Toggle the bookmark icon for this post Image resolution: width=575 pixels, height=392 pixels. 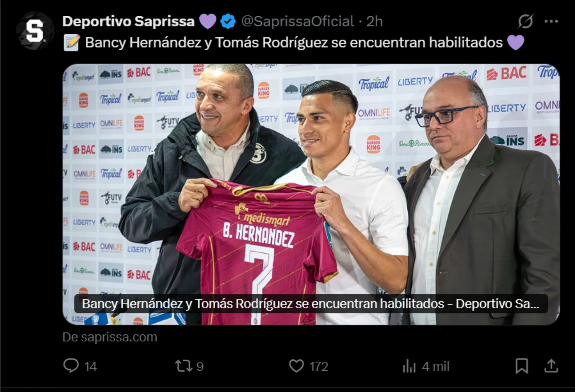point(522,366)
